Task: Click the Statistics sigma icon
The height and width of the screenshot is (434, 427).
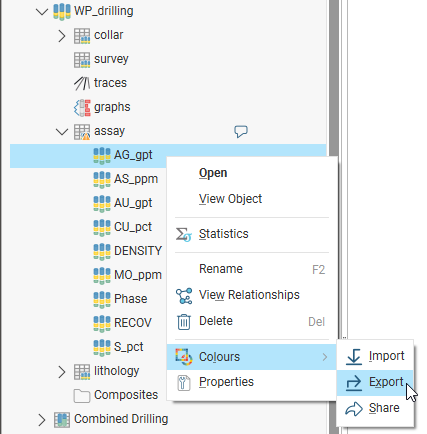Action: [x=183, y=234]
